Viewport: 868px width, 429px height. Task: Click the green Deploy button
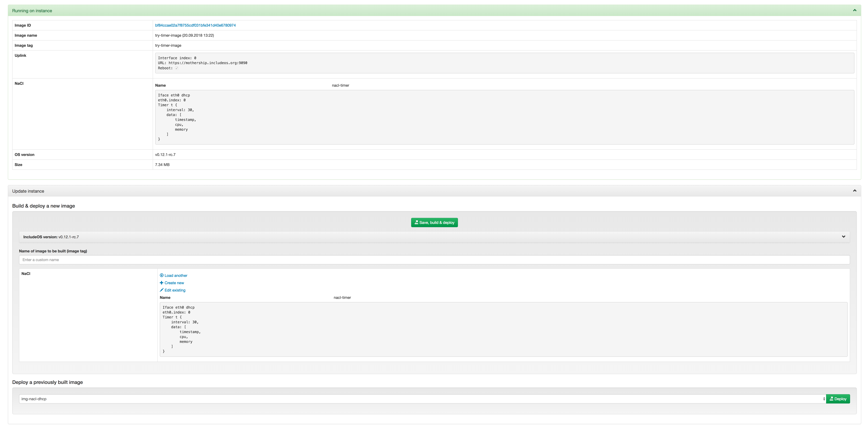[x=838, y=399]
